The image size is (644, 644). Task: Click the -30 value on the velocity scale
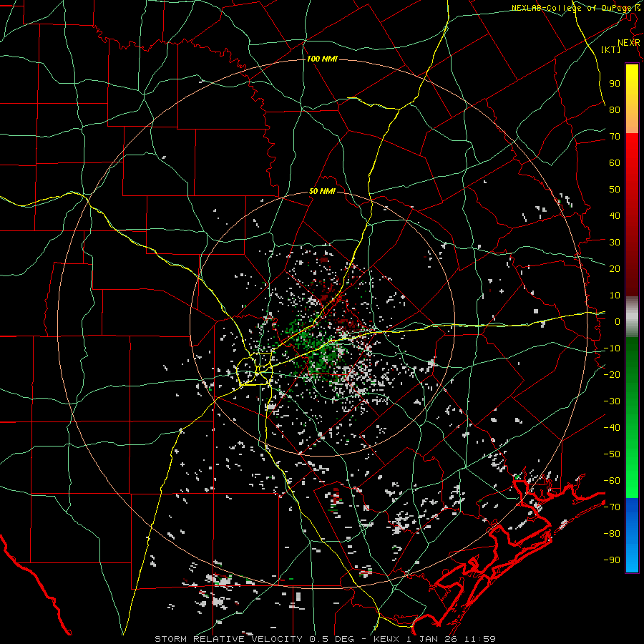coord(612,401)
